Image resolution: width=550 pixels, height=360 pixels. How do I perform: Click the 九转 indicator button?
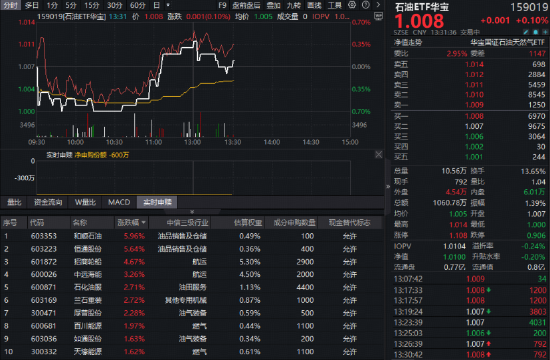pos(294,5)
